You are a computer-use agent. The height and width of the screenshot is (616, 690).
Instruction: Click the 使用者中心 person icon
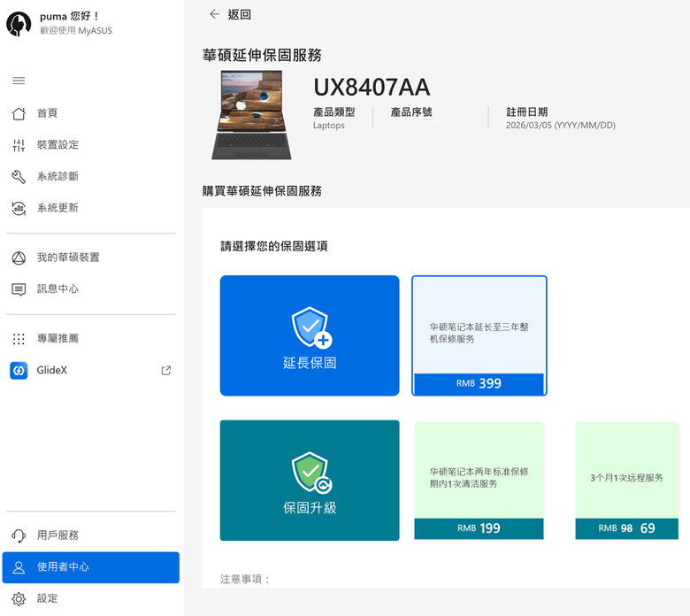pos(19,567)
